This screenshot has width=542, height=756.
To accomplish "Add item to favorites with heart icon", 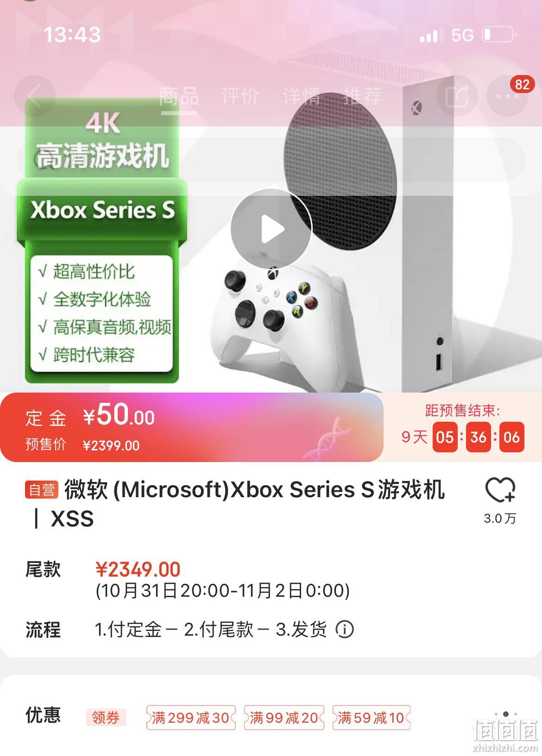I will [500, 490].
